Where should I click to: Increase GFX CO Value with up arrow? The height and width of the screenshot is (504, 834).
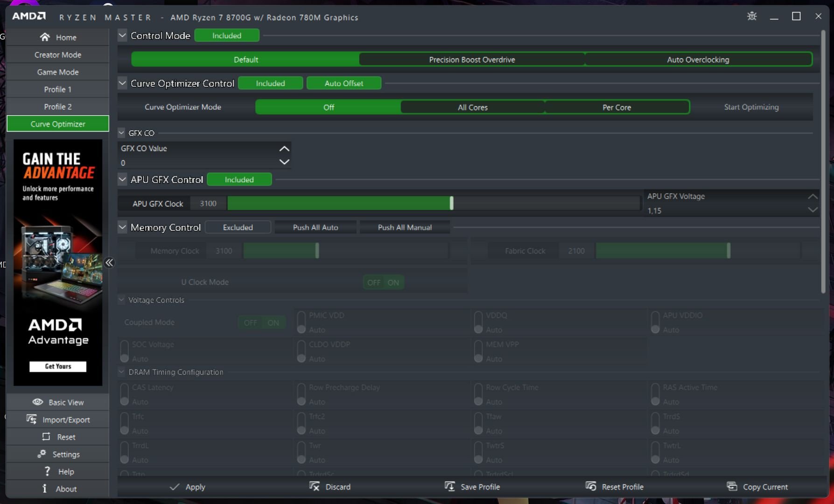[x=284, y=149]
